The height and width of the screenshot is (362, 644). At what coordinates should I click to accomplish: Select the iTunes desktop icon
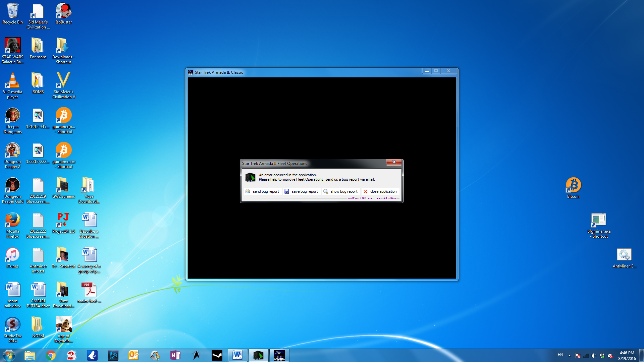[13, 257]
